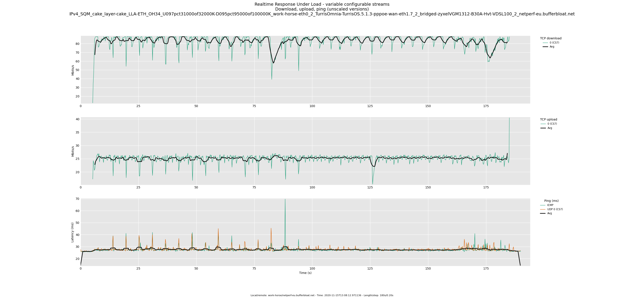Screen dimensions: 644x299
Task: Click the orange UDP 0 (CS7) legend swatch
Action: pos(543,210)
